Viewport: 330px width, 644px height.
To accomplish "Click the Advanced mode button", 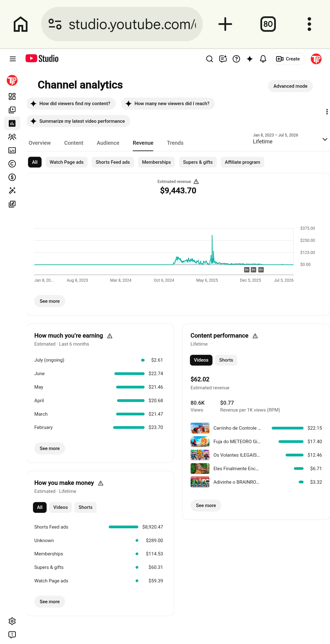I will tap(290, 86).
